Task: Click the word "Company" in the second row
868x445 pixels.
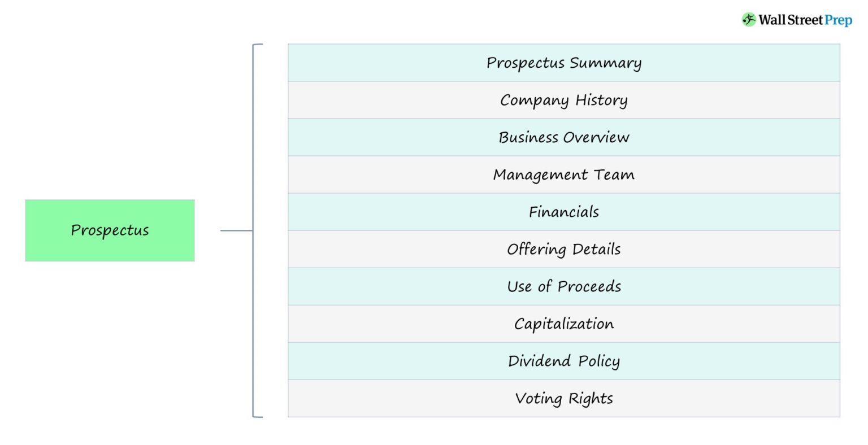Action: (x=534, y=101)
